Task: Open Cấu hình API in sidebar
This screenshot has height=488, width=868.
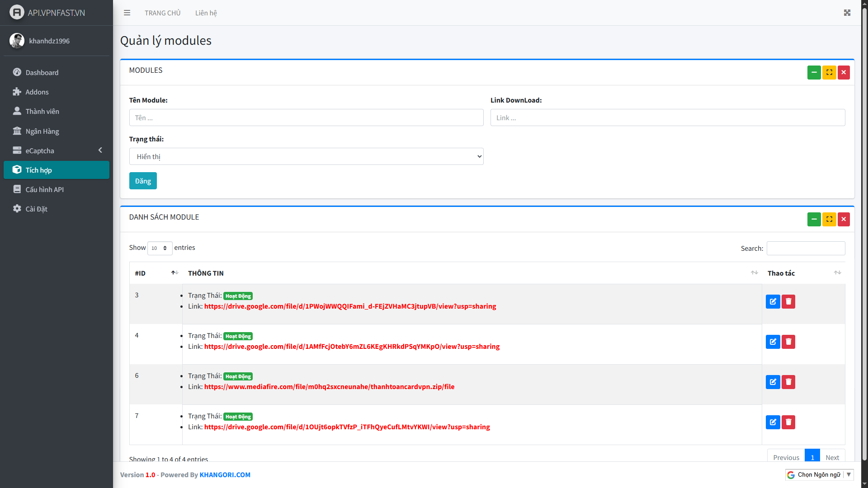Action: pos(44,189)
